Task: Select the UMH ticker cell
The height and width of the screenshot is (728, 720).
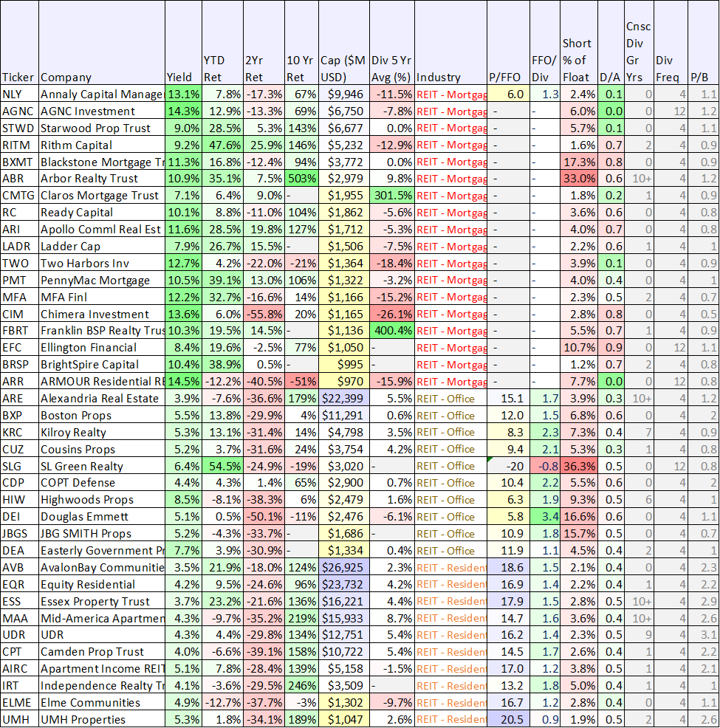Action: point(19,720)
